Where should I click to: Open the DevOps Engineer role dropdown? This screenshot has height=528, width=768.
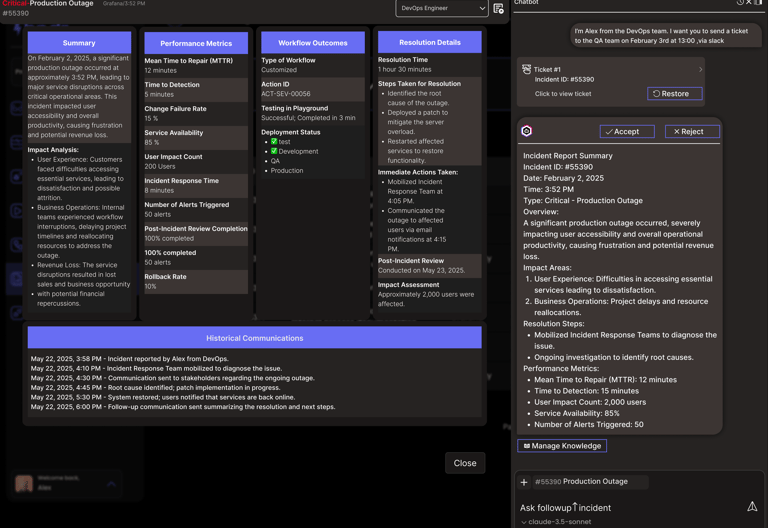pyautogui.click(x=442, y=8)
